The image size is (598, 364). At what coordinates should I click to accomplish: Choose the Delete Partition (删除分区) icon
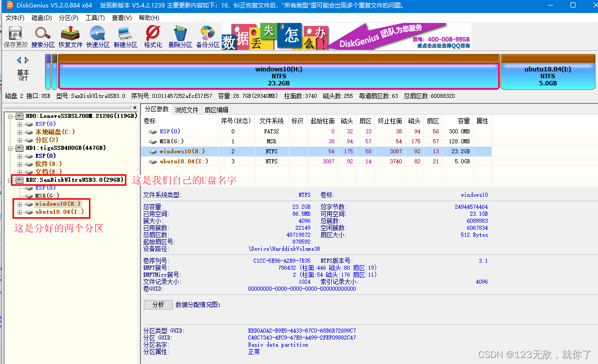[180, 37]
